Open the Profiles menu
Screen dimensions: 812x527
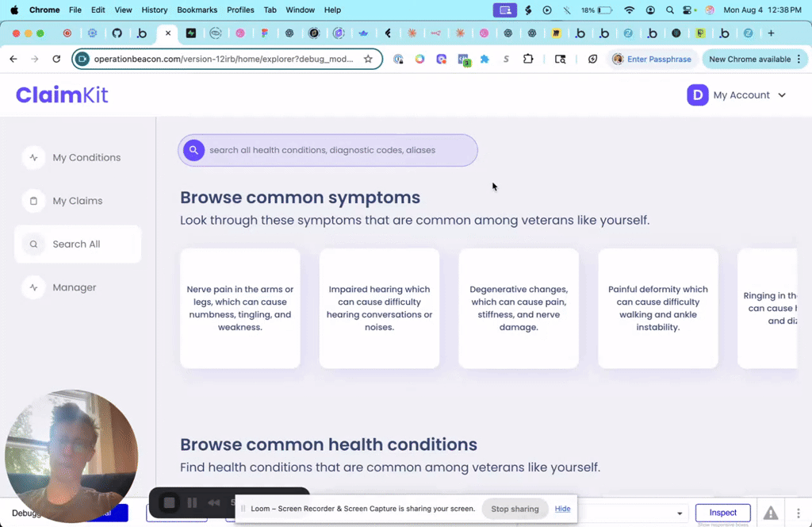pyautogui.click(x=240, y=10)
